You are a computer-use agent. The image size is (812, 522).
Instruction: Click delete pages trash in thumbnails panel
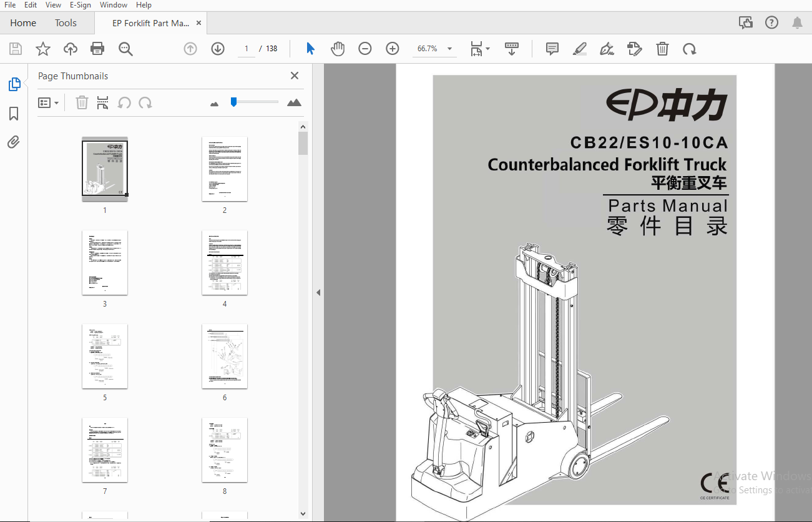click(x=82, y=102)
